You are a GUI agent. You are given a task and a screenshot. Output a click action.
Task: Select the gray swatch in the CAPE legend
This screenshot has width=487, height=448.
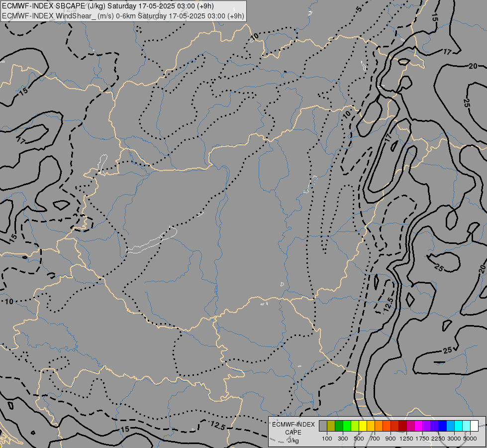tap(323, 426)
